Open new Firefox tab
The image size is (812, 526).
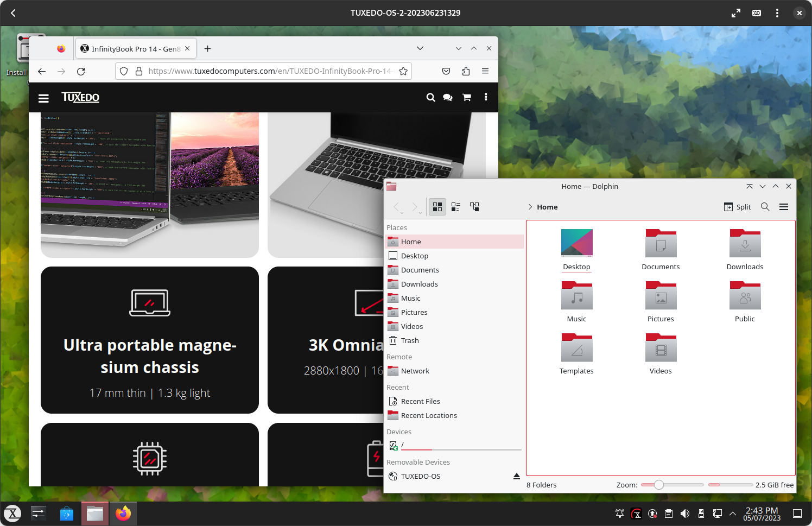tap(207, 49)
